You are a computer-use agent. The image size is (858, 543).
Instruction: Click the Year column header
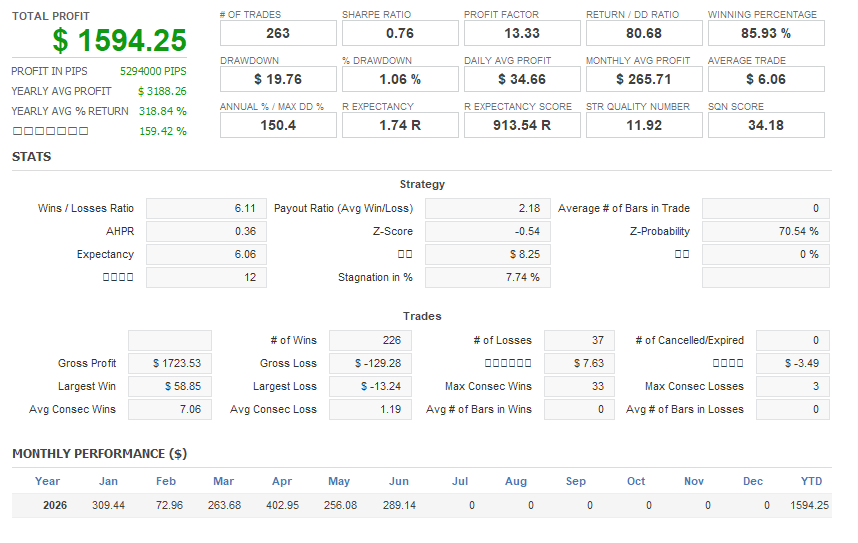point(48,481)
